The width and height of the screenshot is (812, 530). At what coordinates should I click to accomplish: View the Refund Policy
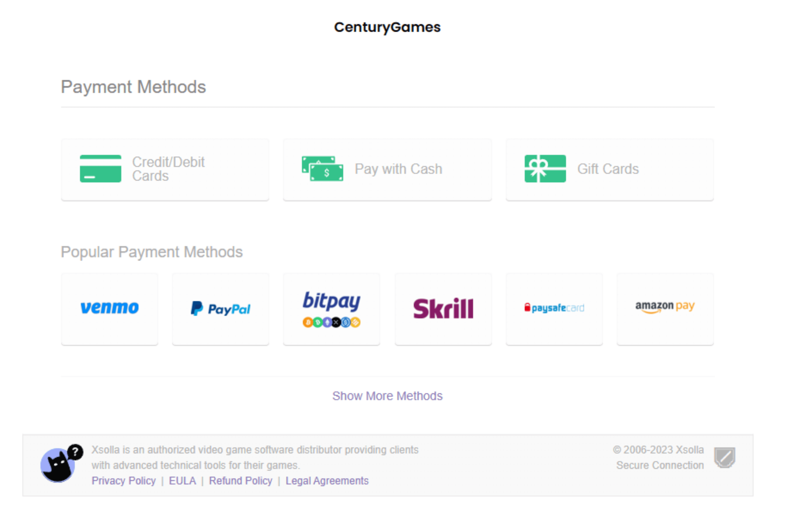coord(240,481)
